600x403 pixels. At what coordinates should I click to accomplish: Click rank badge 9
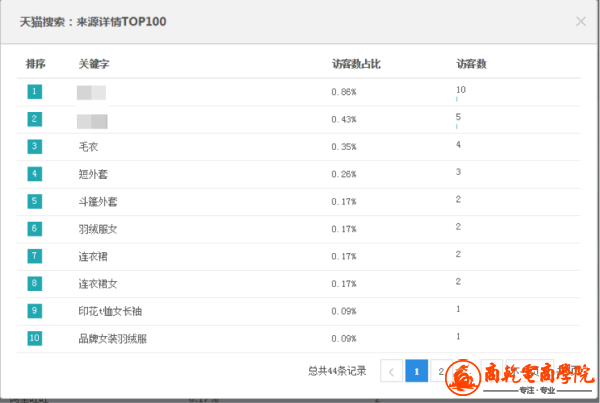[x=34, y=311]
